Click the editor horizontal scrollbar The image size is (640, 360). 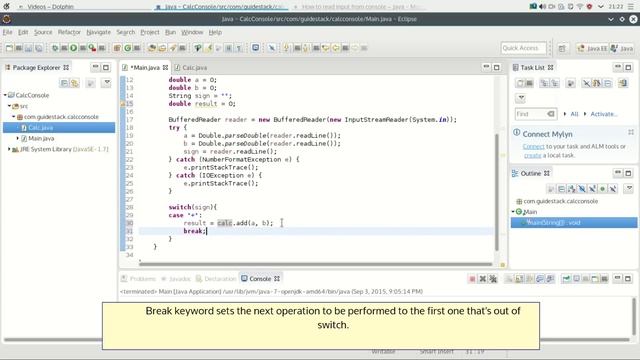tap(315, 264)
